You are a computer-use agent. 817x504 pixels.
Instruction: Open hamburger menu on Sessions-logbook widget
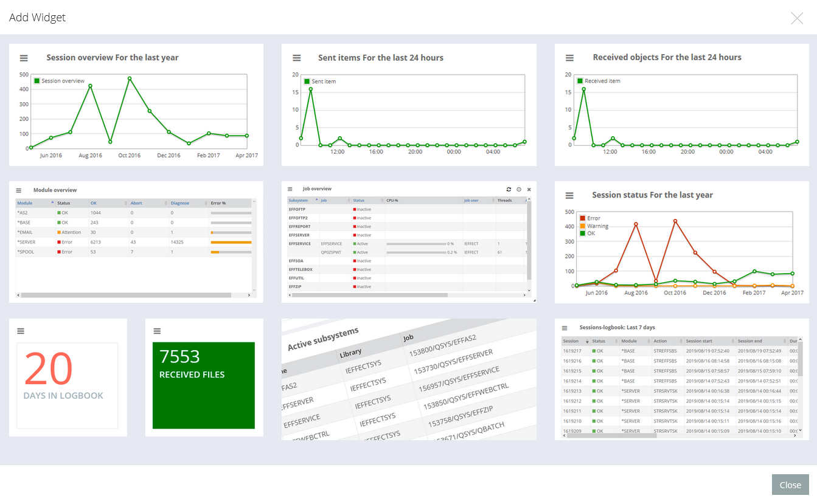565,328
